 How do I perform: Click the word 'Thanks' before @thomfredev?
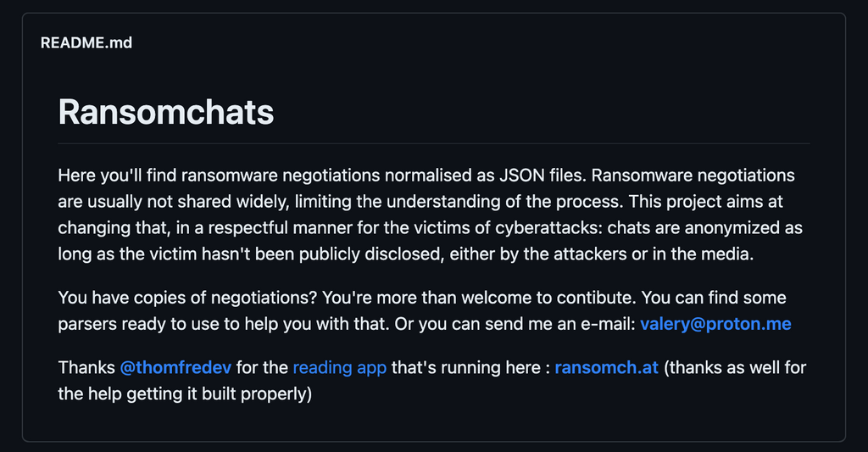coord(86,367)
